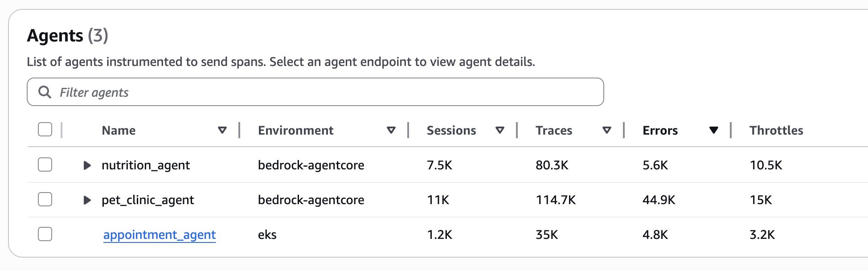Select the Throttles column header
The height and width of the screenshot is (271, 868).
[776, 130]
